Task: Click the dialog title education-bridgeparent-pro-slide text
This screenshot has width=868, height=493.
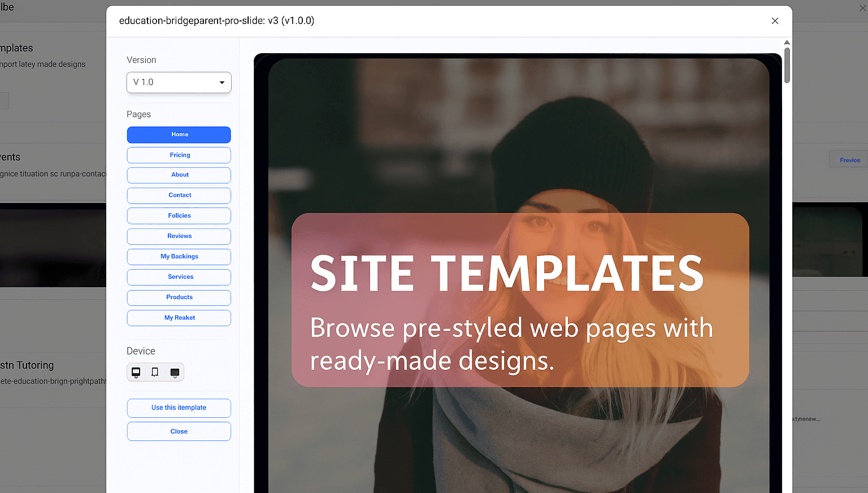Action: tap(216, 21)
